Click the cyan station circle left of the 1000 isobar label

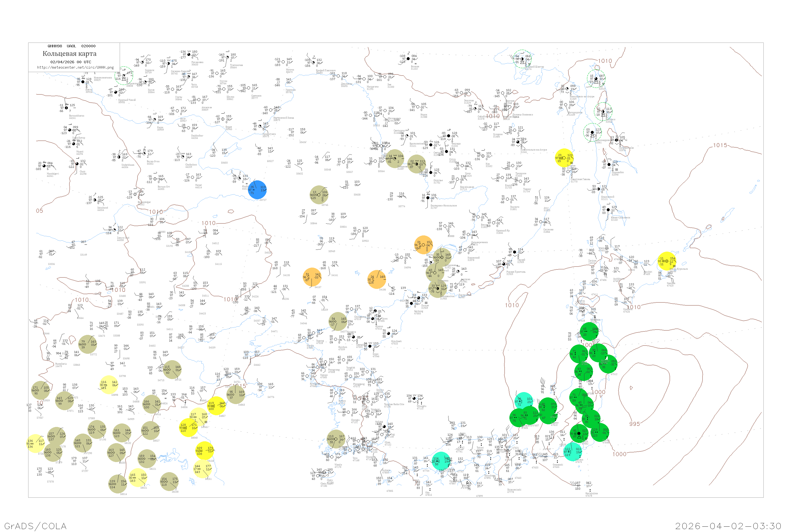[x=573, y=452]
